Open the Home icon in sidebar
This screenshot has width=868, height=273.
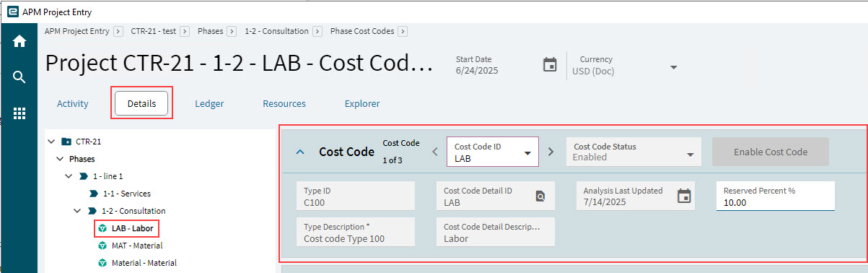19,41
